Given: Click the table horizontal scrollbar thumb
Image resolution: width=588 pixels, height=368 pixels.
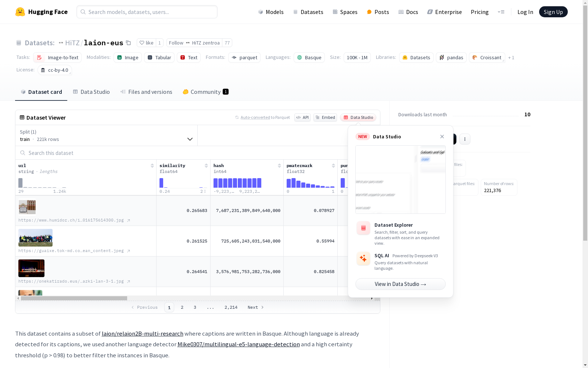Looking at the screenshot, I should point(74,298).
